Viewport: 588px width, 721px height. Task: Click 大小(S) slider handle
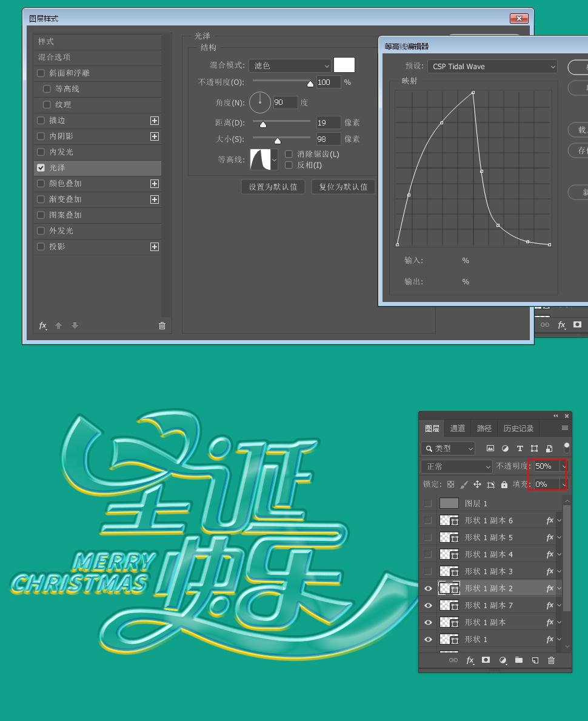[x=278, y=141]
